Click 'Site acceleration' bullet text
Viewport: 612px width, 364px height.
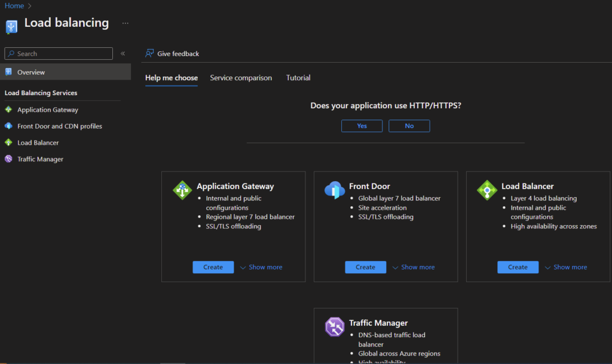click(x=382, y=207)
